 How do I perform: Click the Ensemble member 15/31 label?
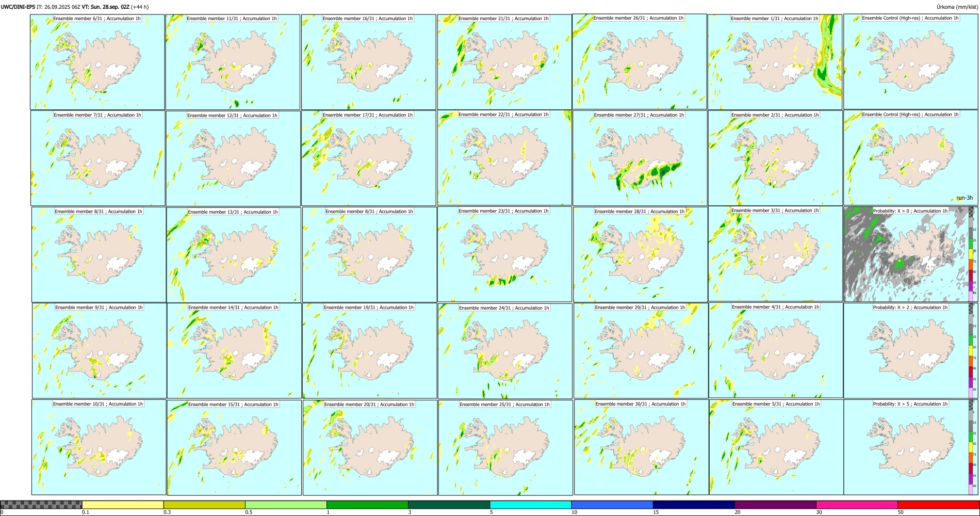pos(233,405)
